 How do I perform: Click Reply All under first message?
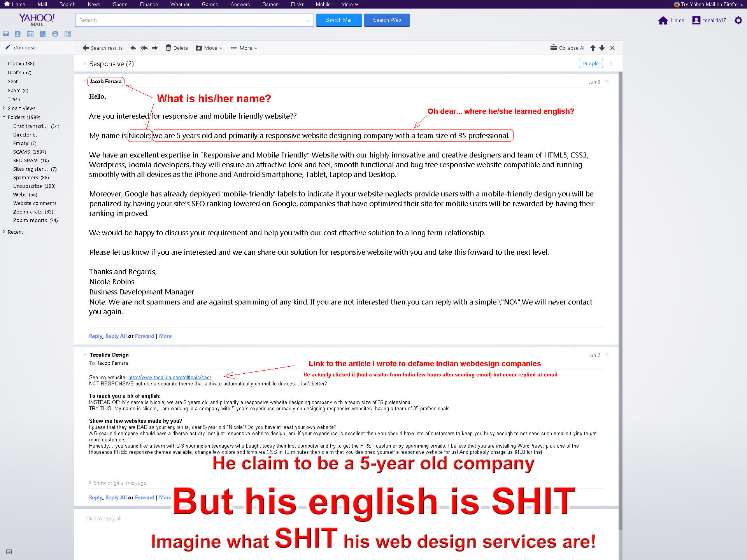click(x=116, y=336)
